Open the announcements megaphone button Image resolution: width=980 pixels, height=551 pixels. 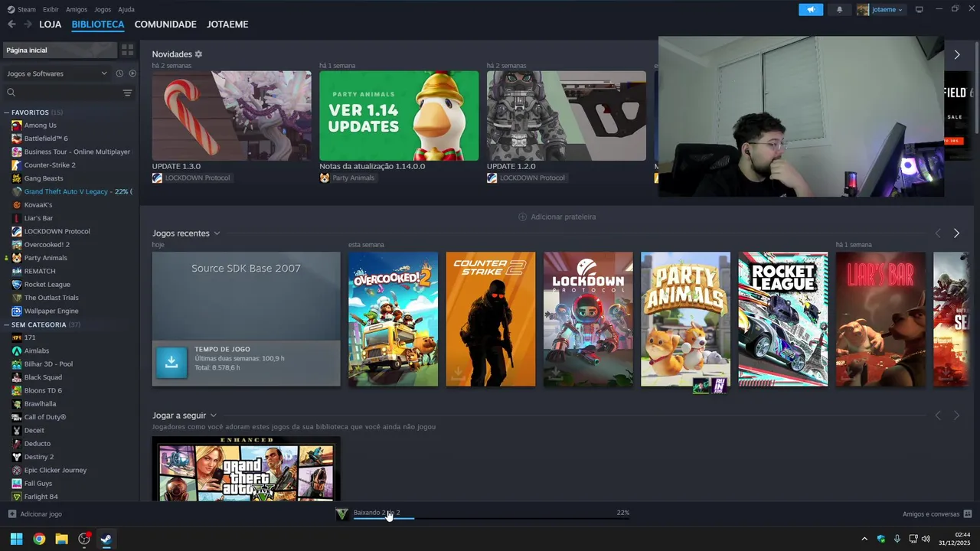(811, 10)
